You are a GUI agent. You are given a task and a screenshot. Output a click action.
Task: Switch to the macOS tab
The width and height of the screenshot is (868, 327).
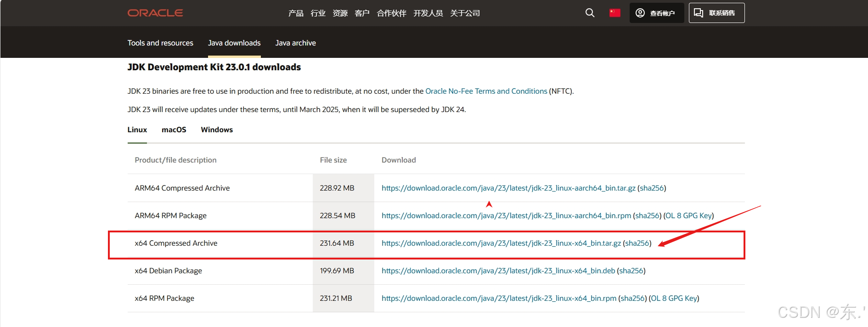[x=174, y=130]
